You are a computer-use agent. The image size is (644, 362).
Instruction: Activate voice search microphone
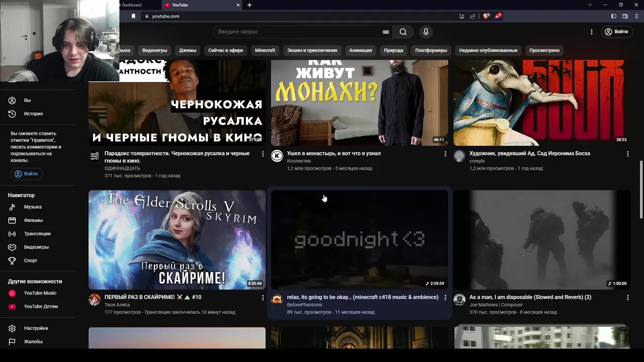pos(426,32)
